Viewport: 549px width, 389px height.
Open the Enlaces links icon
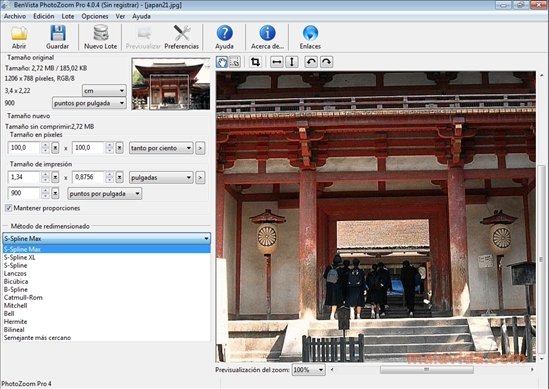310,37
